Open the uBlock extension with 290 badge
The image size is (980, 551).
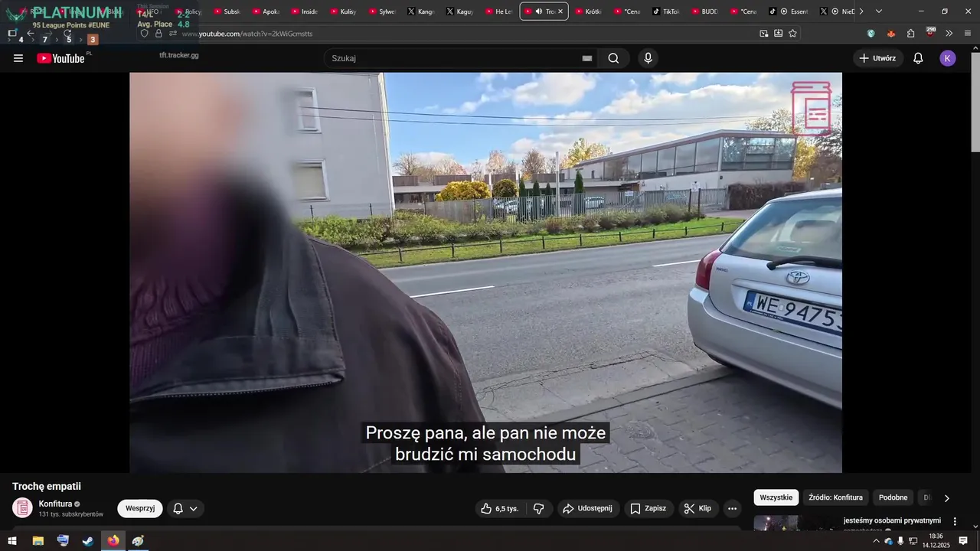coord(930,33)
